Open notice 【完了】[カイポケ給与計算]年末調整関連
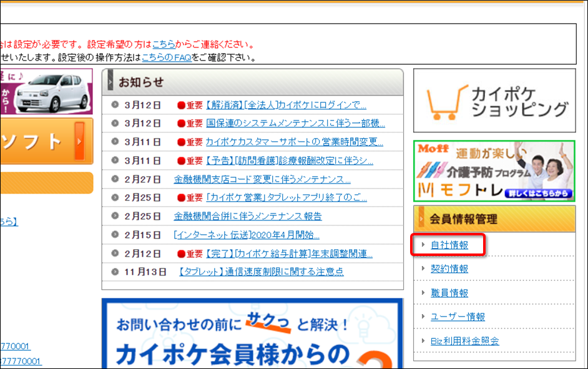Screen dimensions: 588x369 (x=289, y=253)
